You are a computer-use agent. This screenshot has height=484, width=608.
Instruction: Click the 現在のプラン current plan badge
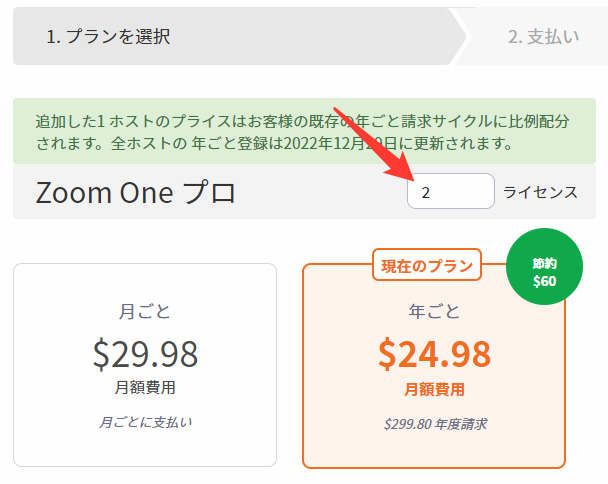(x=427, y=265)
